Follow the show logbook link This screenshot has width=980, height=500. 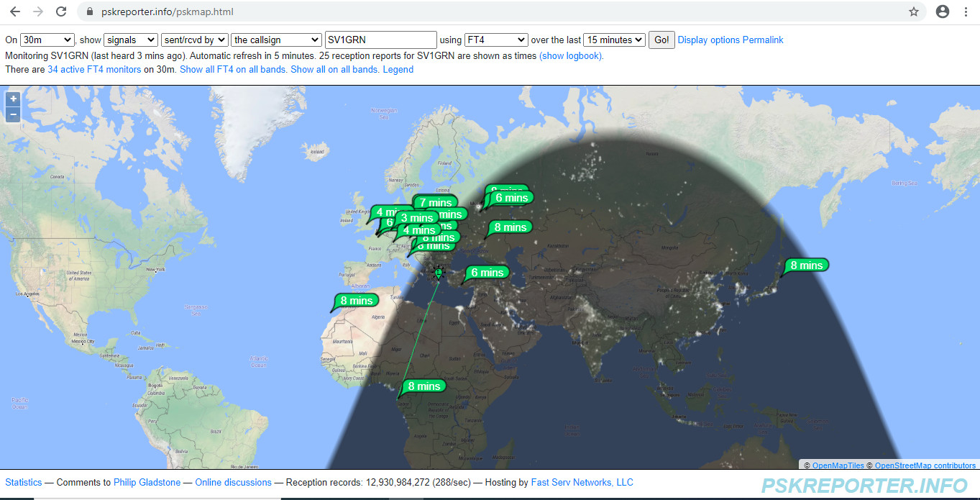[570, 55]
